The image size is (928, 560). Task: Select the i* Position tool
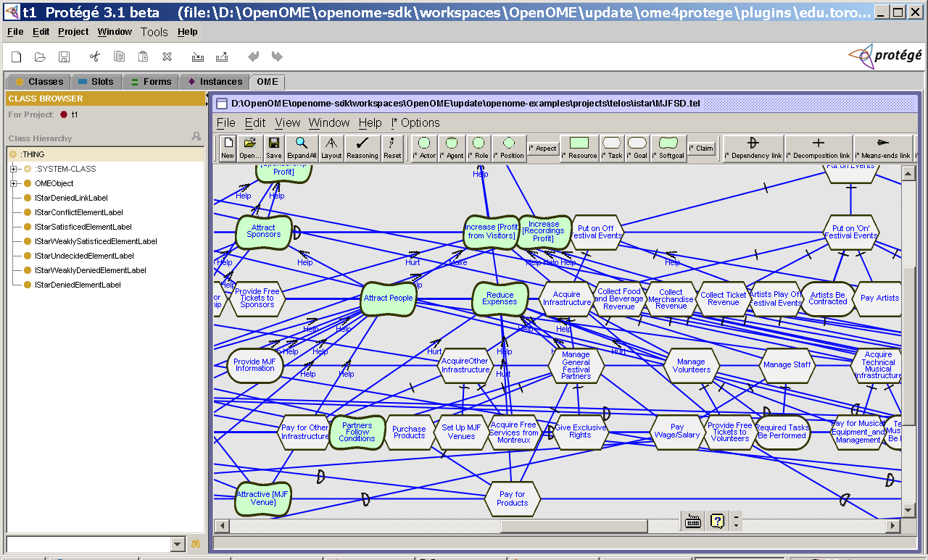pos(508,148)
